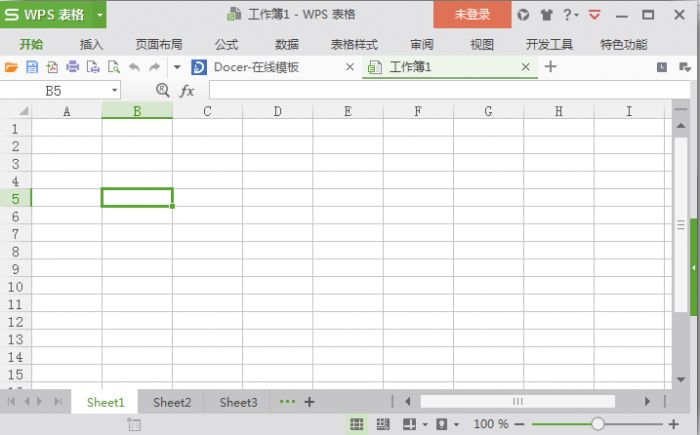Click horizontal scrollbar right arrow
This screenshot has width=700, height=435.
pos(647,402)
